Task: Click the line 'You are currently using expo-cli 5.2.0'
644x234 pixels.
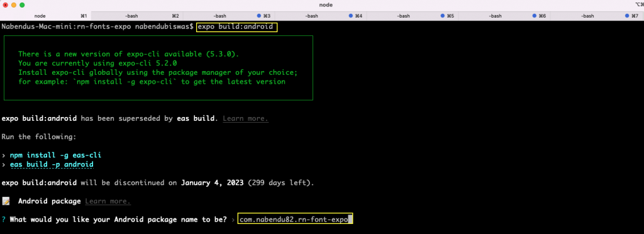Action: 97,64
